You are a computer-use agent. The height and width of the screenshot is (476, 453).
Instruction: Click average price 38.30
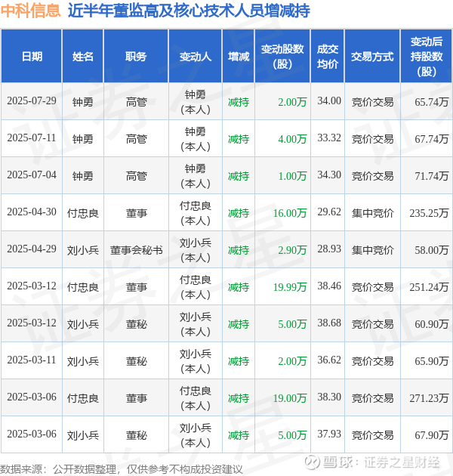[329, 397]
